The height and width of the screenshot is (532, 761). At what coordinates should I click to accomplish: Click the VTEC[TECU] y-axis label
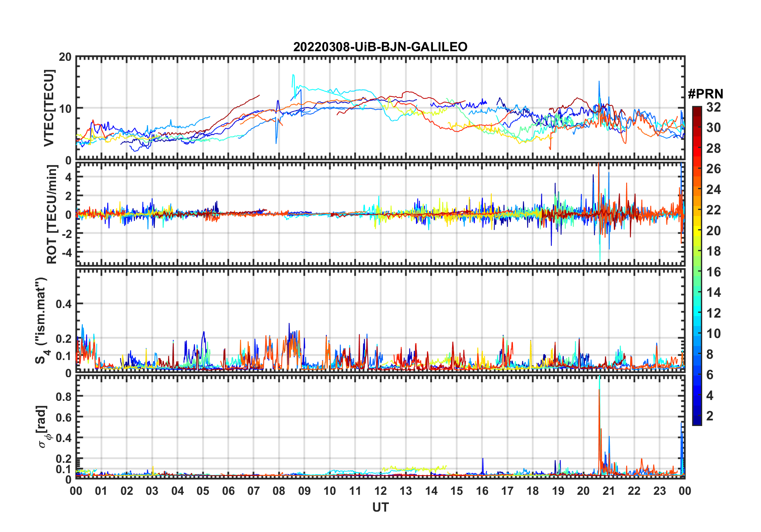(49, 108)
